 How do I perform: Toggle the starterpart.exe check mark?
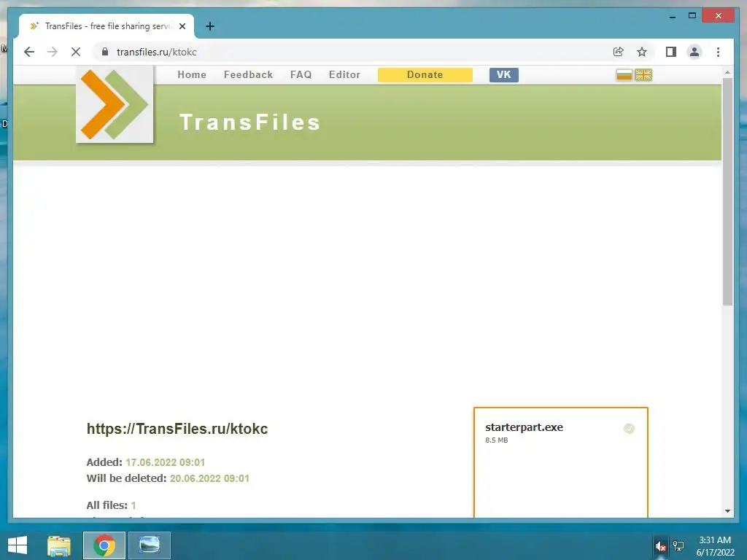pyautogui.click(x=629, y=429)
